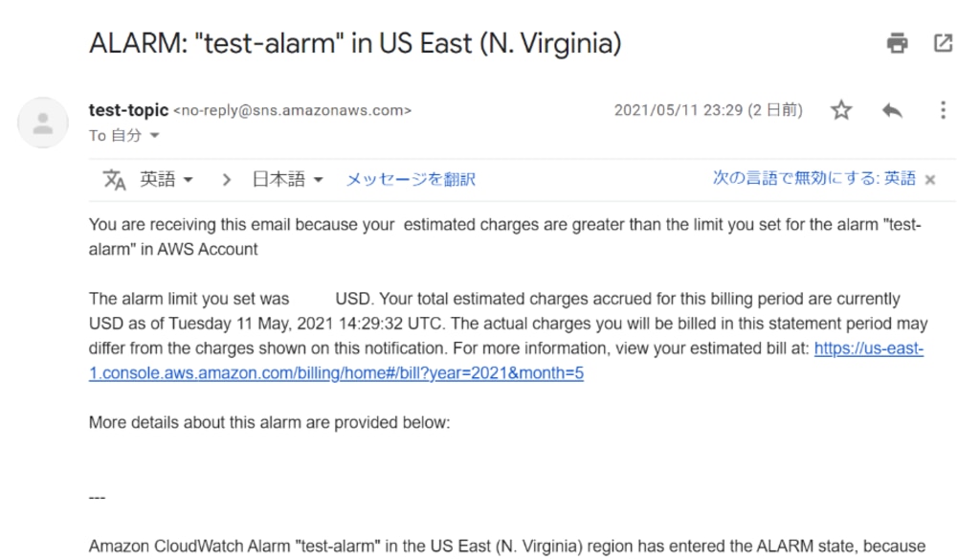Click the email subject ALARM test-alarm
The height and width of the screenshot is (560, 980).
tap(355, 43)
